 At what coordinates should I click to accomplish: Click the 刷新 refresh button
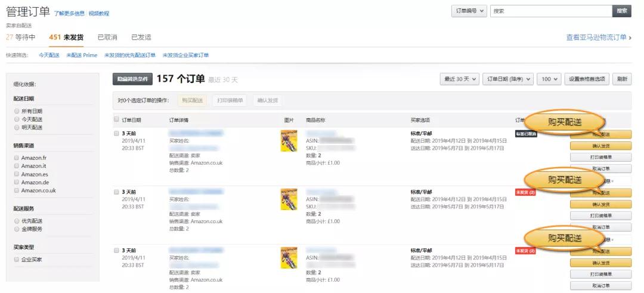622,79
